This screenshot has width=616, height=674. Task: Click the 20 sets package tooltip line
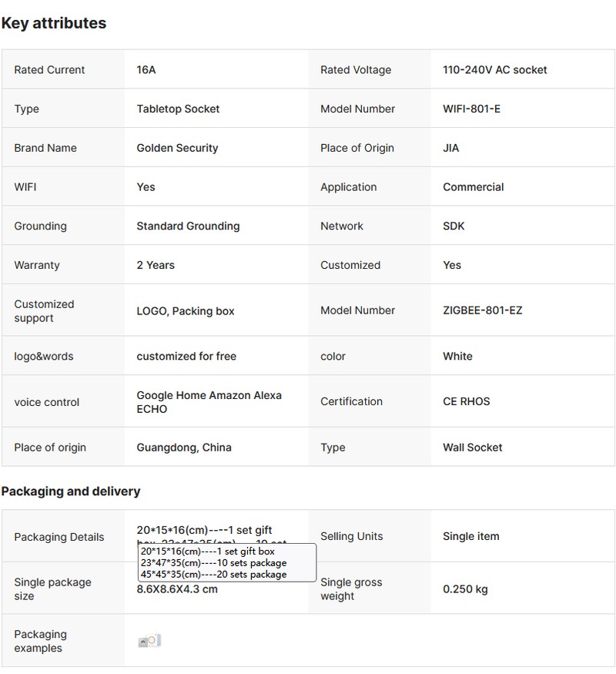point(213,575)
